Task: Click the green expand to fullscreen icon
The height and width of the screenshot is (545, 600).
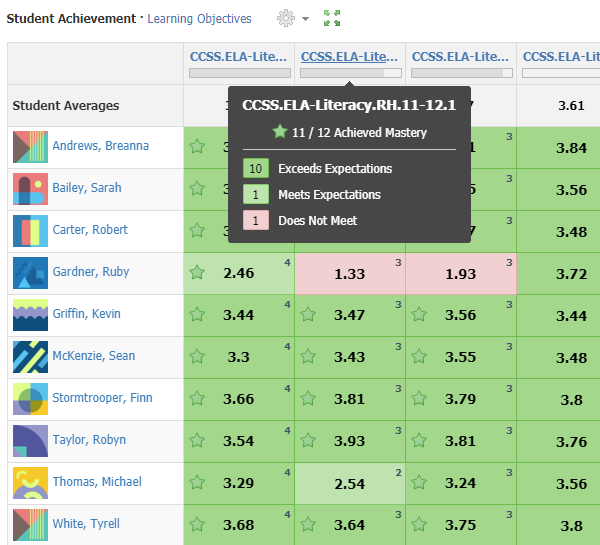Action: click(x=332, y=19)
